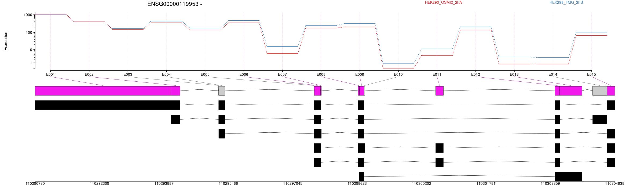The width and height of the screenshot is (644, 188).
Task: Click genomic coordinate 110304938
Action: pyautogui.click(x=615, y=184)
